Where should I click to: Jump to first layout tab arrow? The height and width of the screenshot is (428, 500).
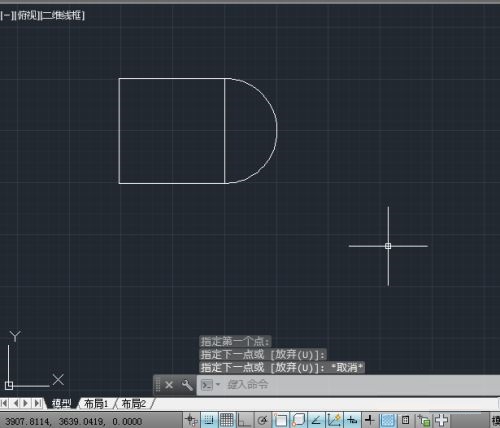(4, 403)
